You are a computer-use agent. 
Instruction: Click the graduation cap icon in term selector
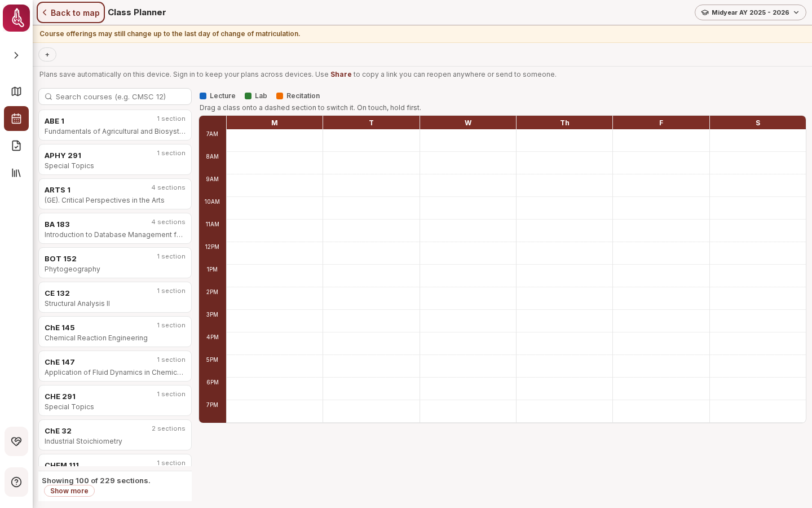coord(705,12)
